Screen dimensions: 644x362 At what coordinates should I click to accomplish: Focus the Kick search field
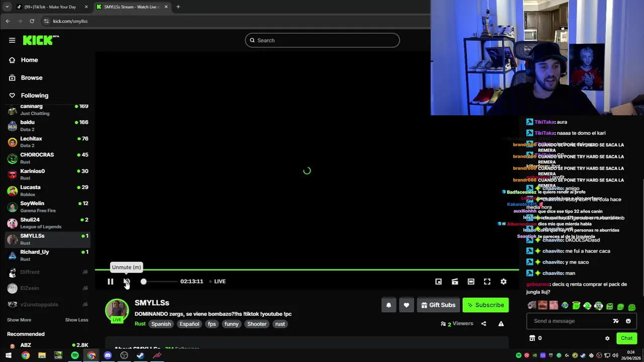tap(323, 40)
